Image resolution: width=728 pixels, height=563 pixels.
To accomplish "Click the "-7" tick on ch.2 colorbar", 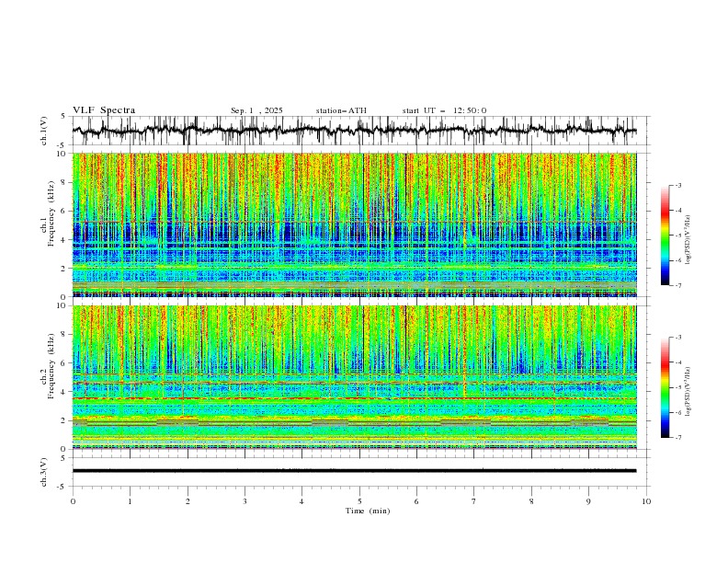I will (x=677, y=438).
